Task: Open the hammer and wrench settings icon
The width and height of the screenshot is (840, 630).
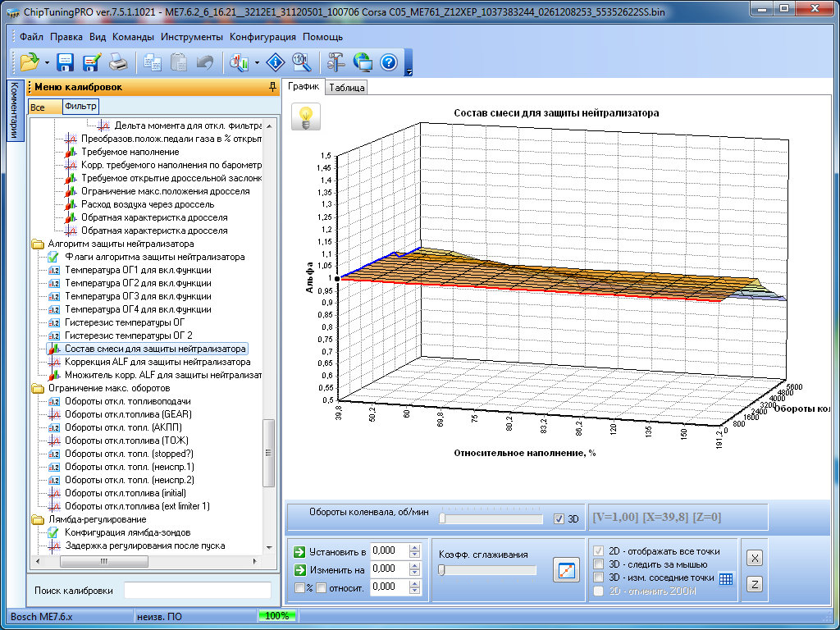Action: tap(336, 62)
